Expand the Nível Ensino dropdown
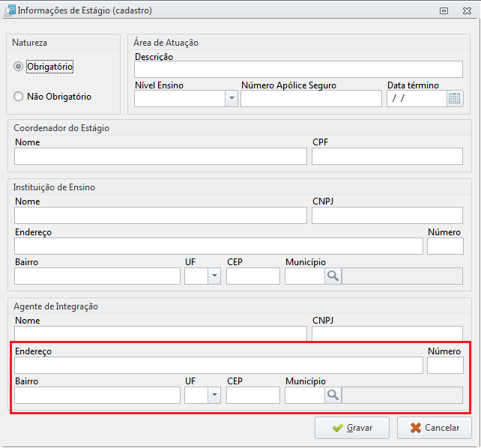The width and height of the screenshot is (481, 448). 232,98
